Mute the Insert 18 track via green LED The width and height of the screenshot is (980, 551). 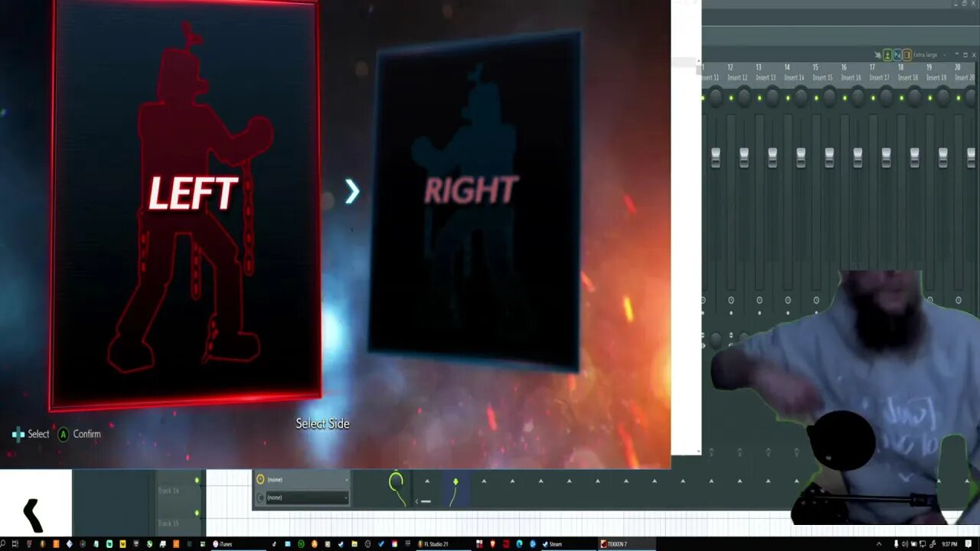[901, 98]
